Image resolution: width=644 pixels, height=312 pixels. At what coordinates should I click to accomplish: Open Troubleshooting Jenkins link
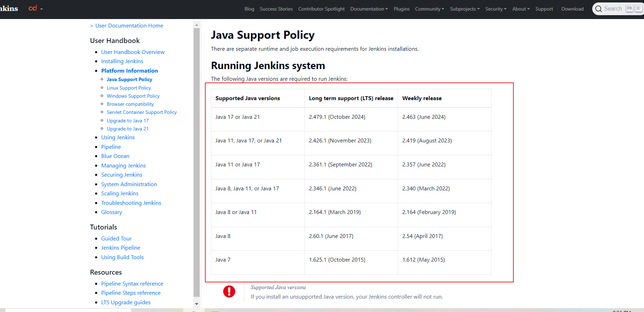coord(131,203)
